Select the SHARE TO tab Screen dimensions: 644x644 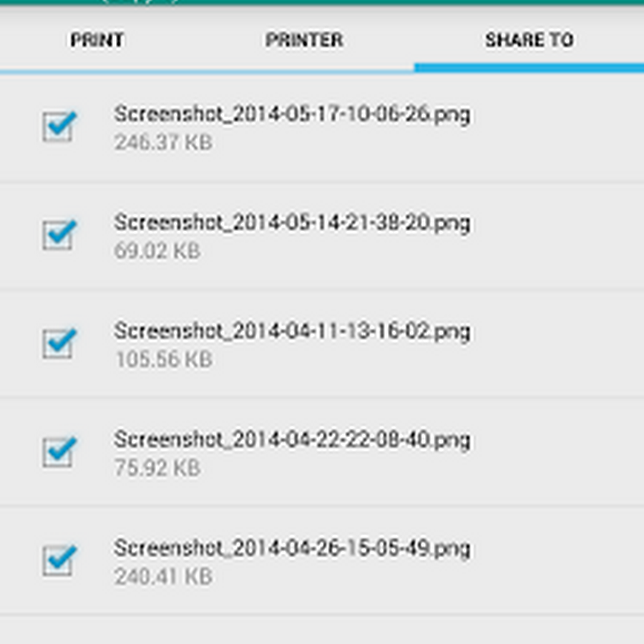pos(529,40)
